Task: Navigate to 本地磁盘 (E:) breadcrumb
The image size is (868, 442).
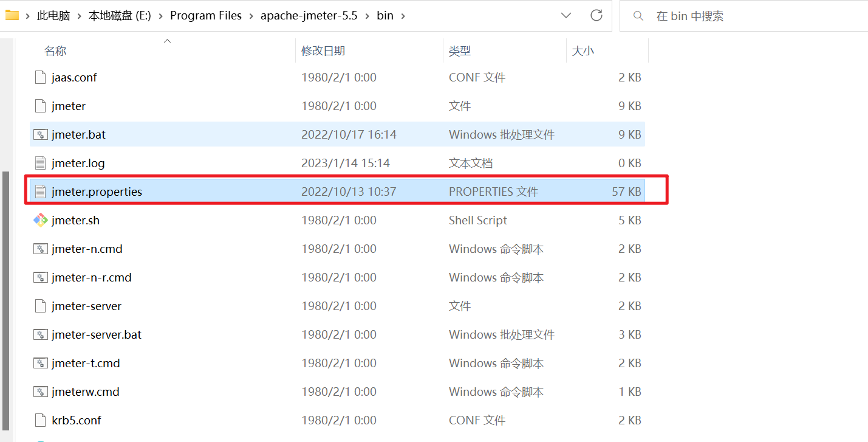Action: pos(120,16)
